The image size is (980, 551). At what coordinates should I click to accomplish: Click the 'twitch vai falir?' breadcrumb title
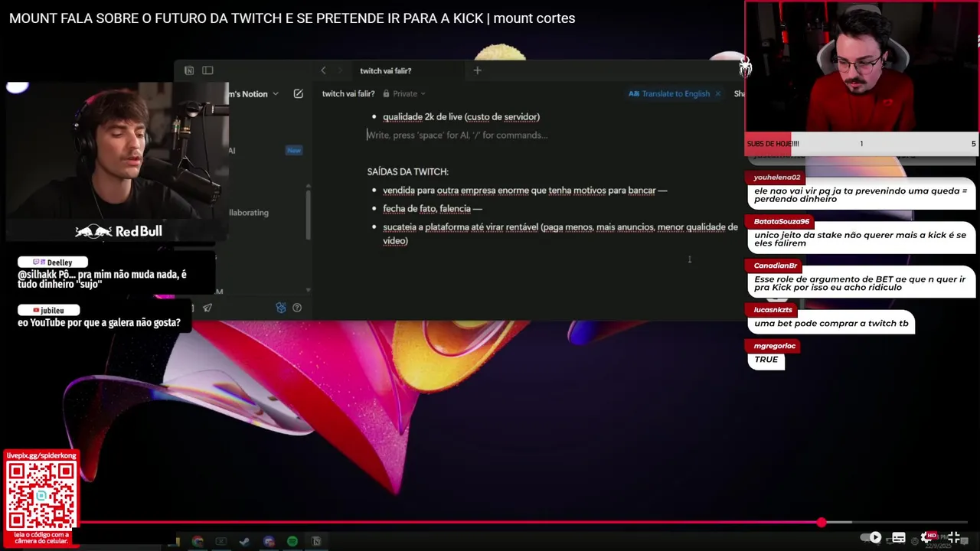click(x=348, y=93)
